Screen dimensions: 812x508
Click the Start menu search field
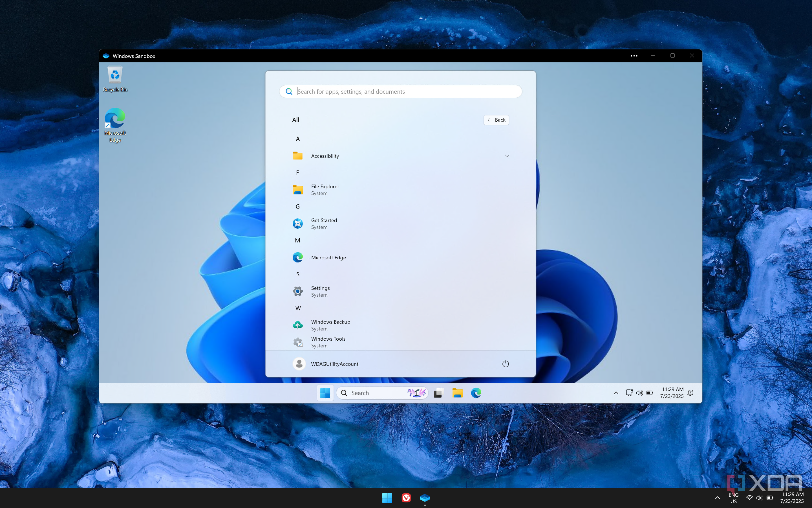(400, 91)
